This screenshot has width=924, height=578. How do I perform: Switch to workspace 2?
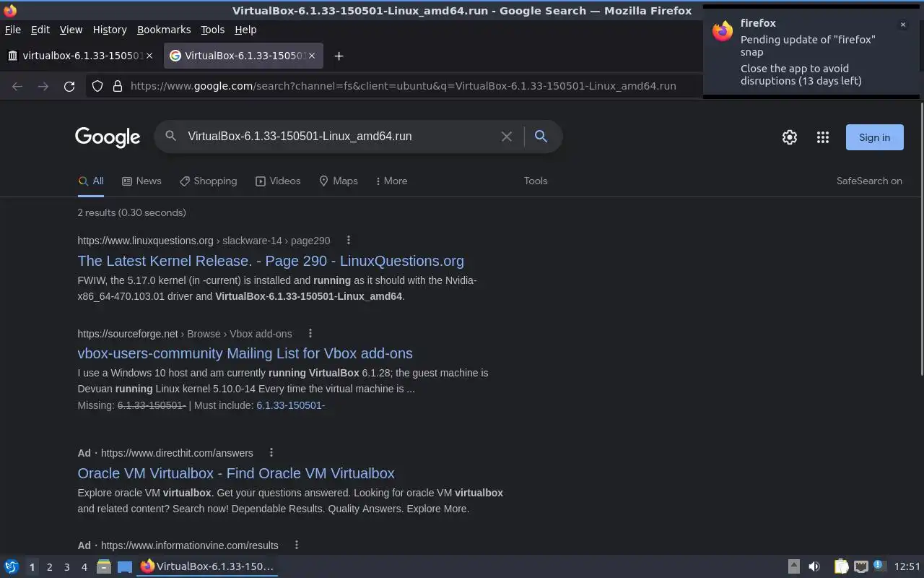coord(49,567)
